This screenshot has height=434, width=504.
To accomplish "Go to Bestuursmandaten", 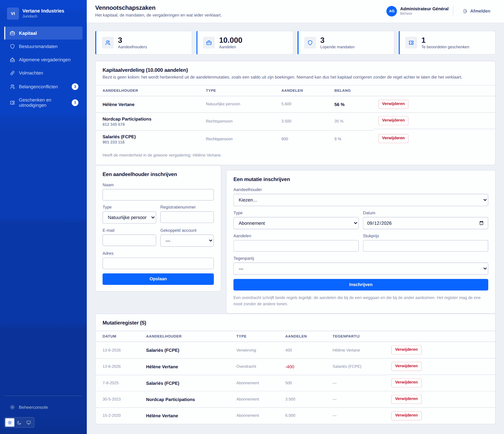I will coord(43,46).
